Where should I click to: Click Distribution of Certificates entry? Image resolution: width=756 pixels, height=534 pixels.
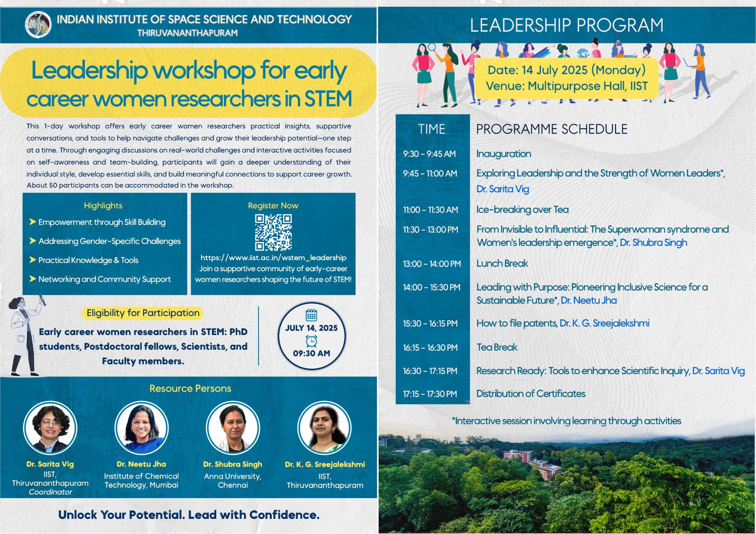(x=531, y=394)
